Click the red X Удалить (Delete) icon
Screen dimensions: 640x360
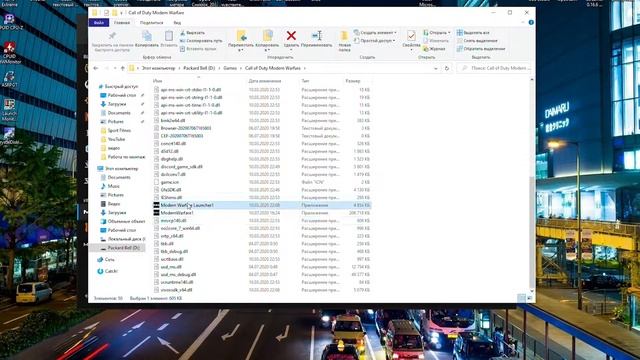[x=291, y=36]
